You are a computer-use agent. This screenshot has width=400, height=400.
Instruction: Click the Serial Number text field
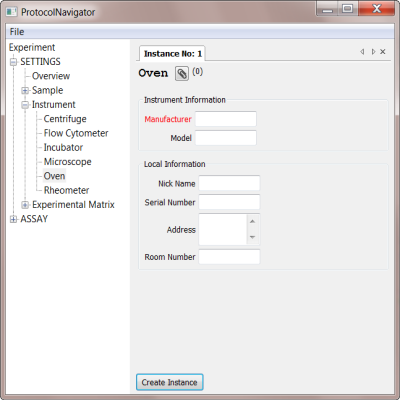click(229, 202)
